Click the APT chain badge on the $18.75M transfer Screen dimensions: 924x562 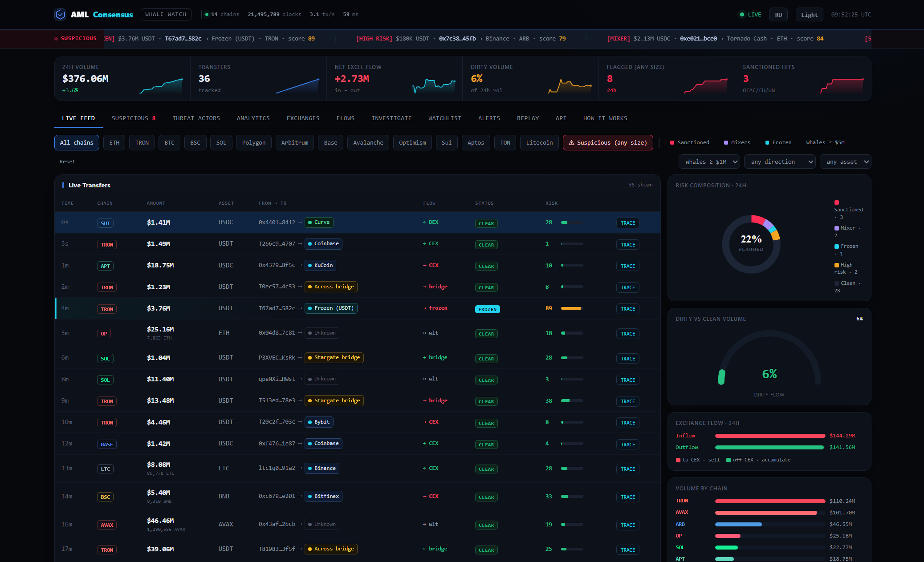(x=105, y=266)
